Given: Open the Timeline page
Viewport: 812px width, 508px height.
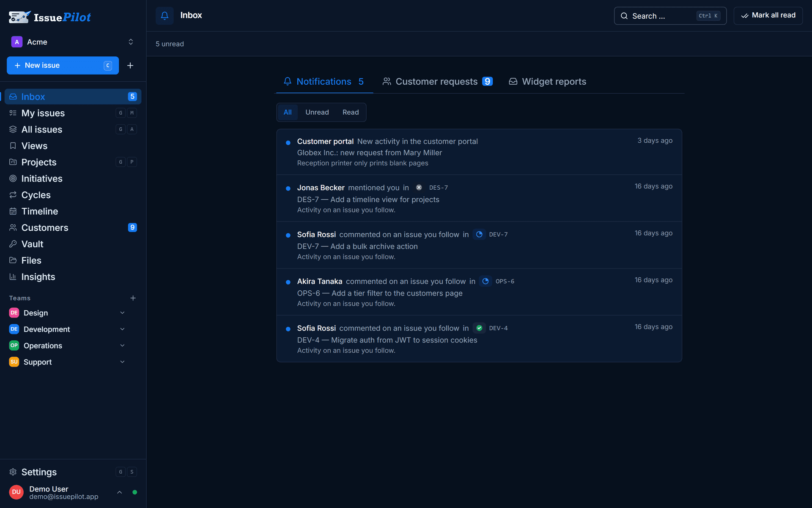Looking at the screenshot, I should (x=73, y=211).
